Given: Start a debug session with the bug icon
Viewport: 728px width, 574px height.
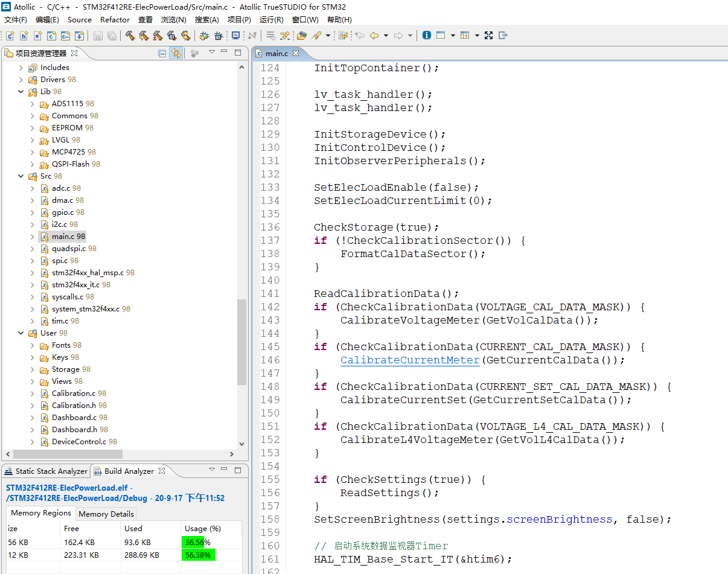Looking at the screenshot, I should pos(205,36).
